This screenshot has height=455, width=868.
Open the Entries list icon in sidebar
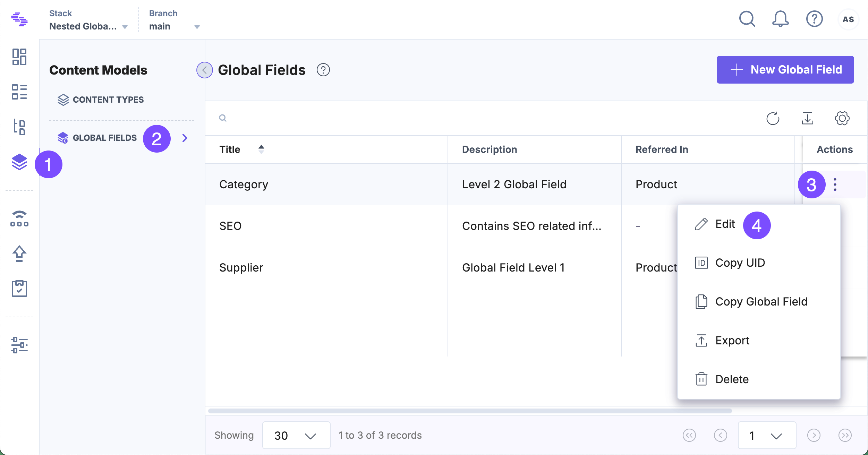point(19,92)
